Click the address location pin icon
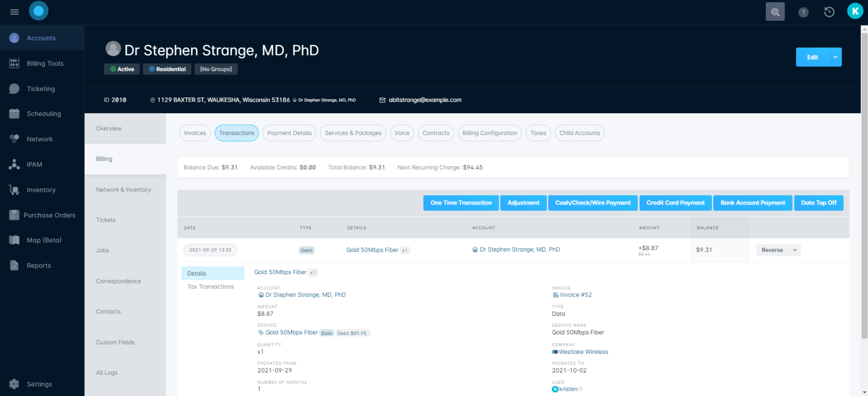Viewport: 868px width, 396px height. click(153, 100)
